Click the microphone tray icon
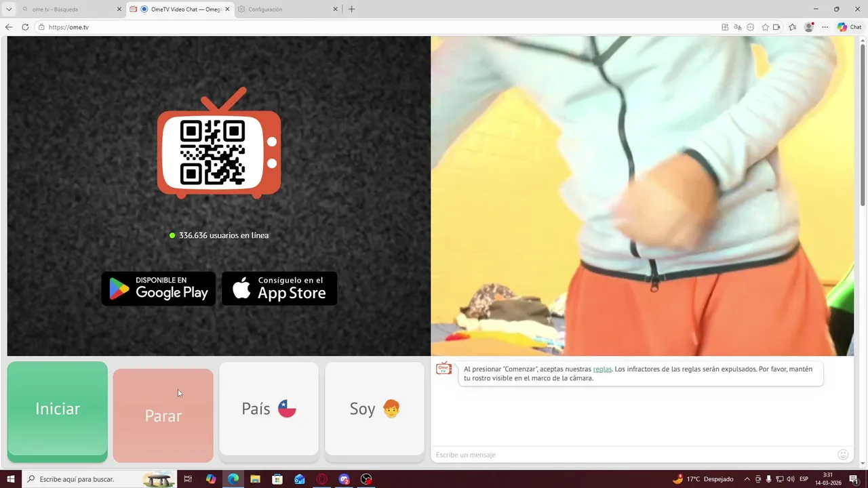 (769, 479)
